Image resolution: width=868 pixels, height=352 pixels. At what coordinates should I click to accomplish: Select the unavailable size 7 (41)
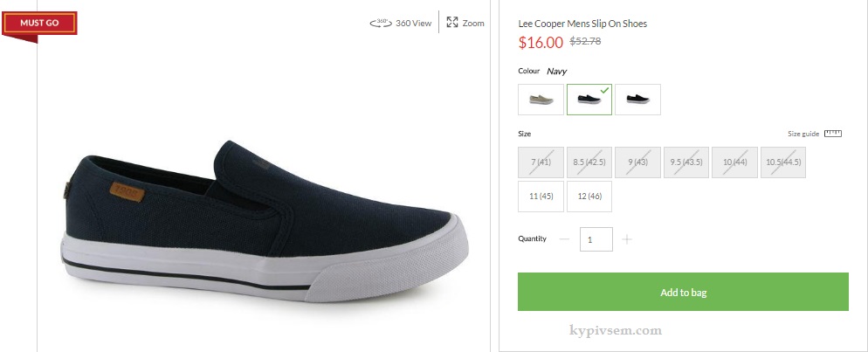pos(541,162)
